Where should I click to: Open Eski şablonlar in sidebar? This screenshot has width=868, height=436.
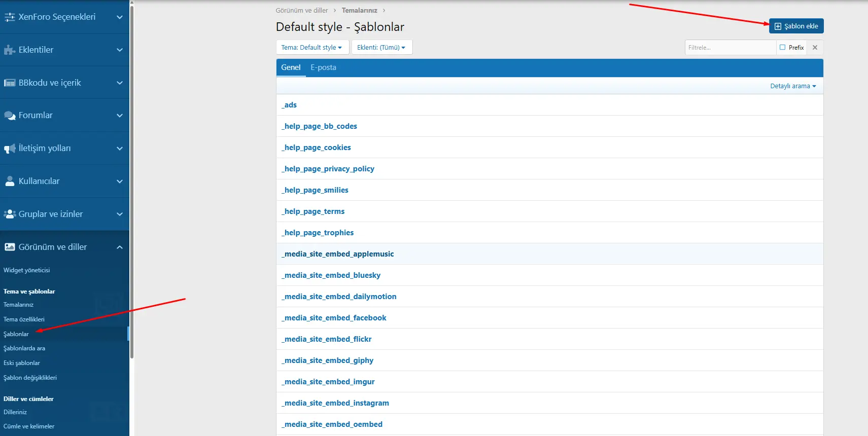[x=22, y=363]
